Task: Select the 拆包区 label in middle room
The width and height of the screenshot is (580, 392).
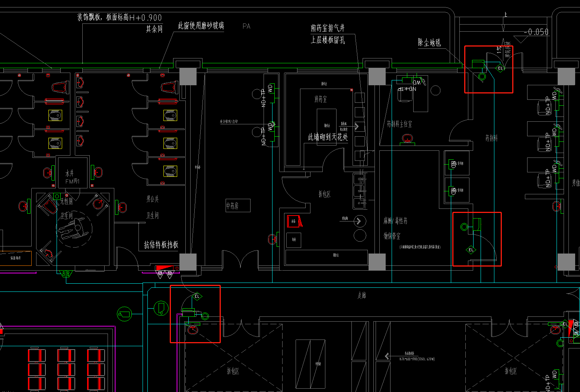Action: (324, 194)
